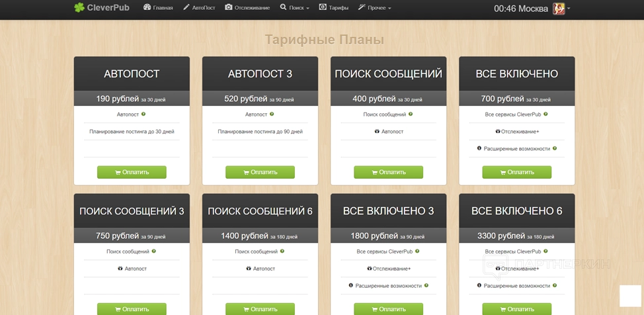Viewport: 644px width, 315px height.
Task: Expand the Поиск dropdown menu
Action: pos(294,7)
